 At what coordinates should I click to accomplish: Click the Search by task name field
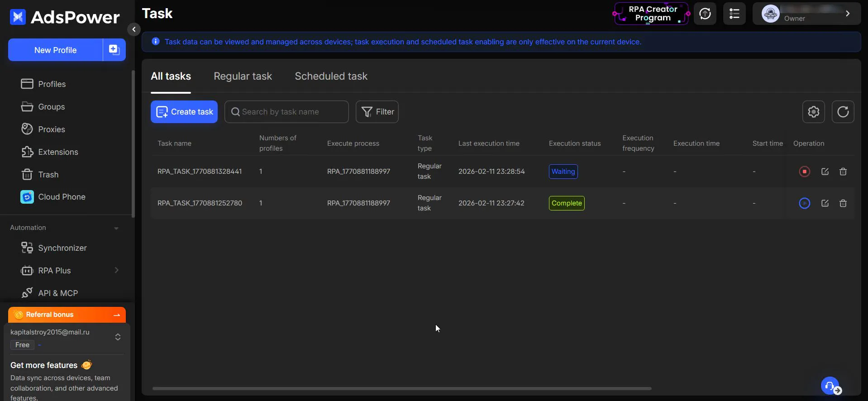point(286,112)
